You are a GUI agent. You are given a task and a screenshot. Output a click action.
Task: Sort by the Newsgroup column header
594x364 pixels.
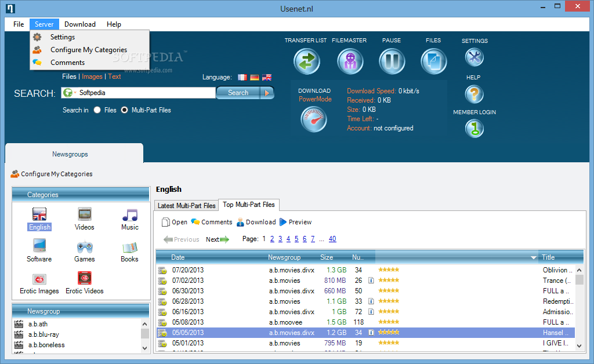pos(284,257)
